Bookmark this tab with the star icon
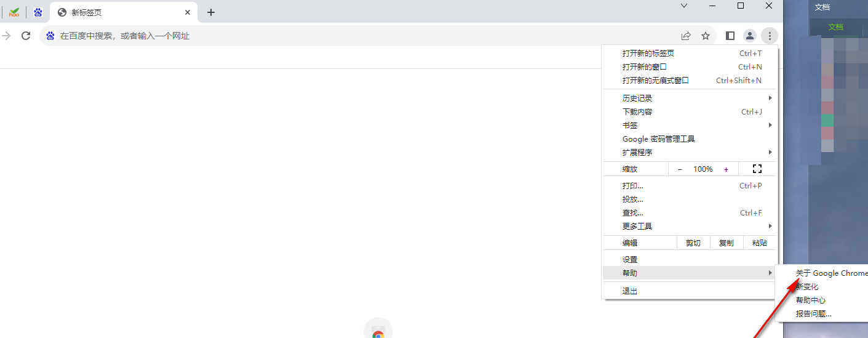The image size is (868, 338). click(706, 36)
